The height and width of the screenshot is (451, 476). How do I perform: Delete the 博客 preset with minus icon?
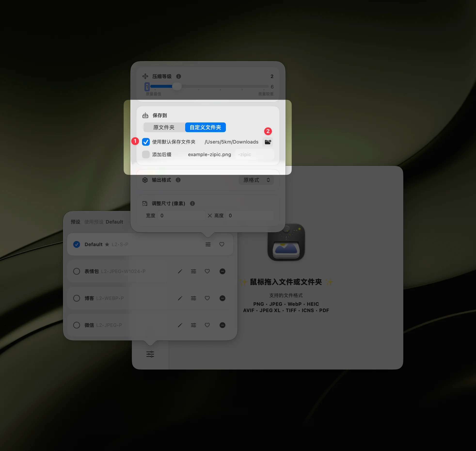pyautogui.click(x=222, y=298)
